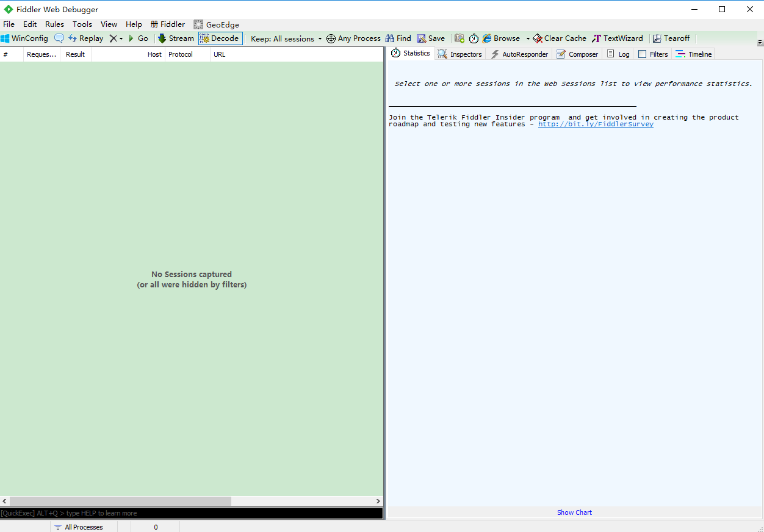Open the TextWizard tool
Screen dimensions: 764x532
tap(617, 38)
